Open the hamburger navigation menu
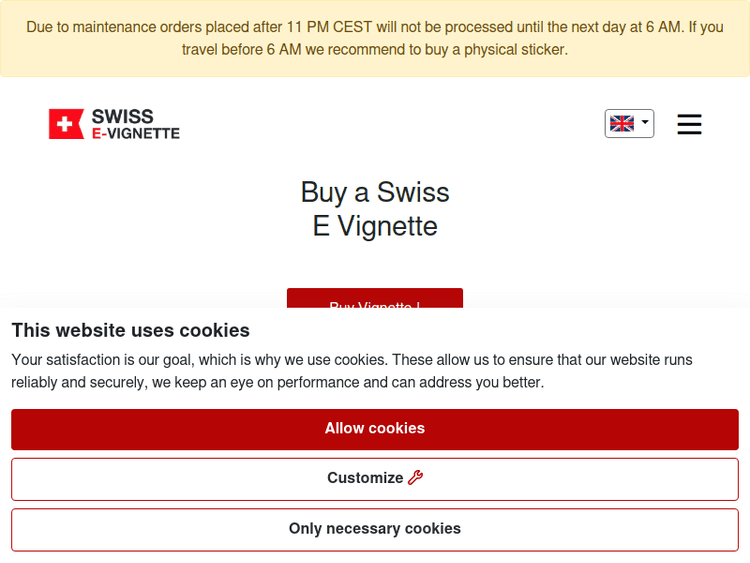Image resolution: width=750 pixels, height=563 pixels. (689, 124)
